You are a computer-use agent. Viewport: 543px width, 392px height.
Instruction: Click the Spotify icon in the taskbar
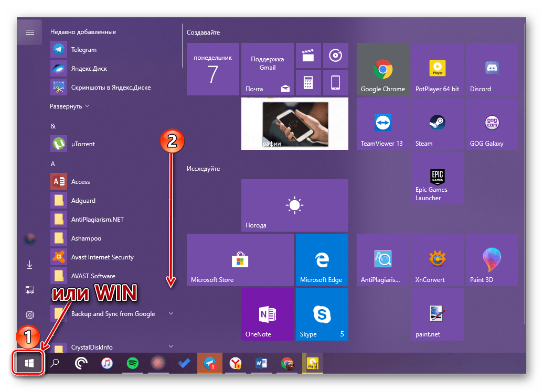coord(133,363)
